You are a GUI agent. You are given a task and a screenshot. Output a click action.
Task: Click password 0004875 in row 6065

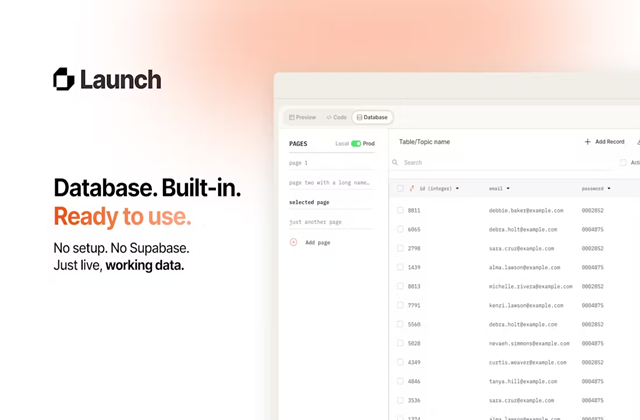593,229
